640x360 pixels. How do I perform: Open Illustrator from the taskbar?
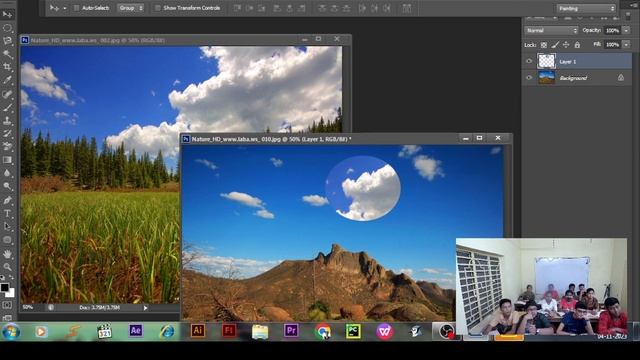(x=198, y=331)
